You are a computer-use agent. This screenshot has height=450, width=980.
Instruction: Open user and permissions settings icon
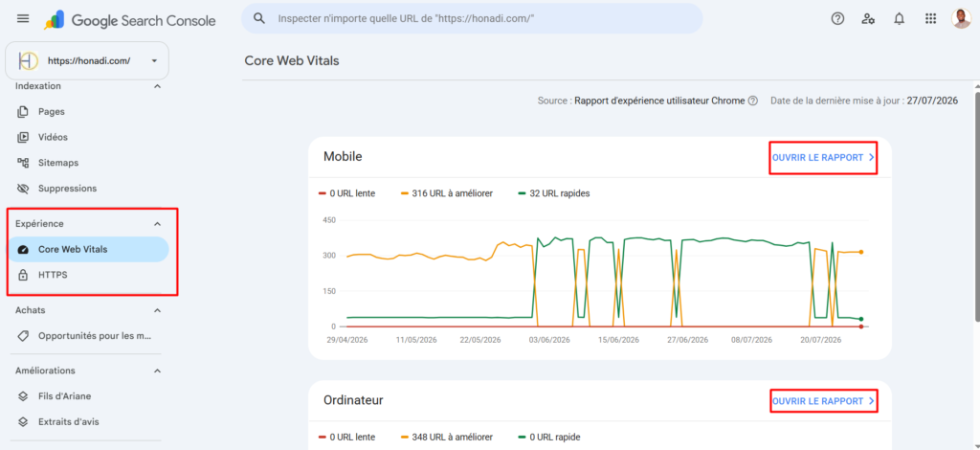[868, 19]
